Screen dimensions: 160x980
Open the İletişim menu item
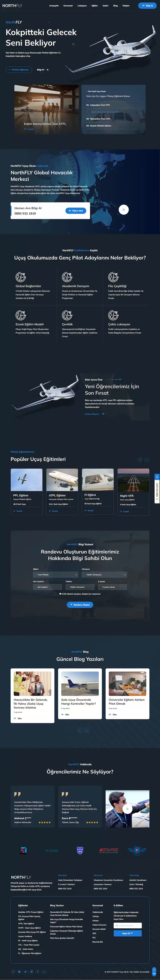(126, 6)
